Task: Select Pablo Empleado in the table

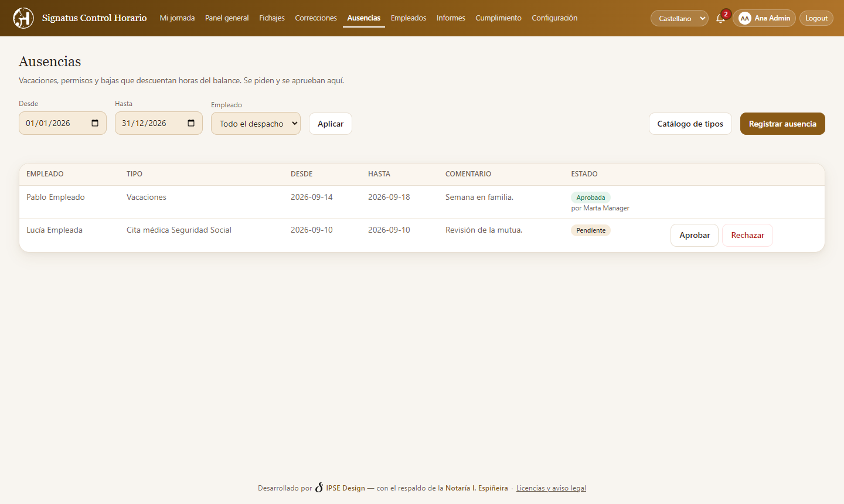Action: pyautogui.click(x=56, y=197)
